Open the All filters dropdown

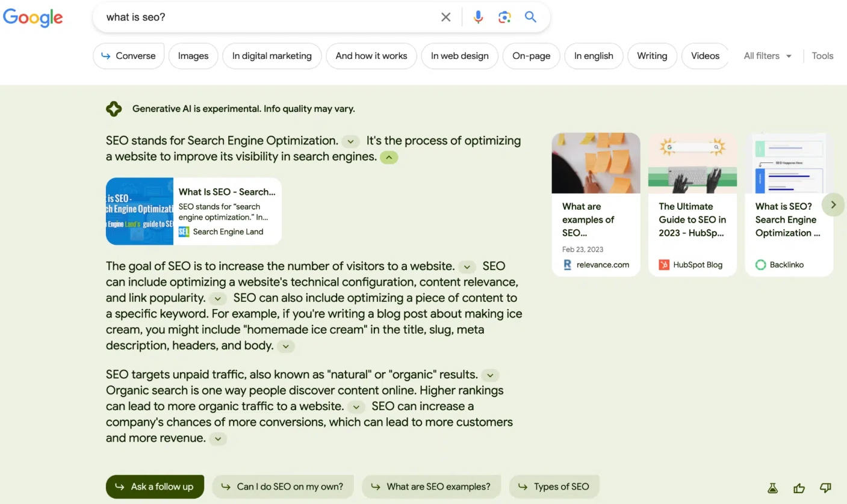point(767,55)
